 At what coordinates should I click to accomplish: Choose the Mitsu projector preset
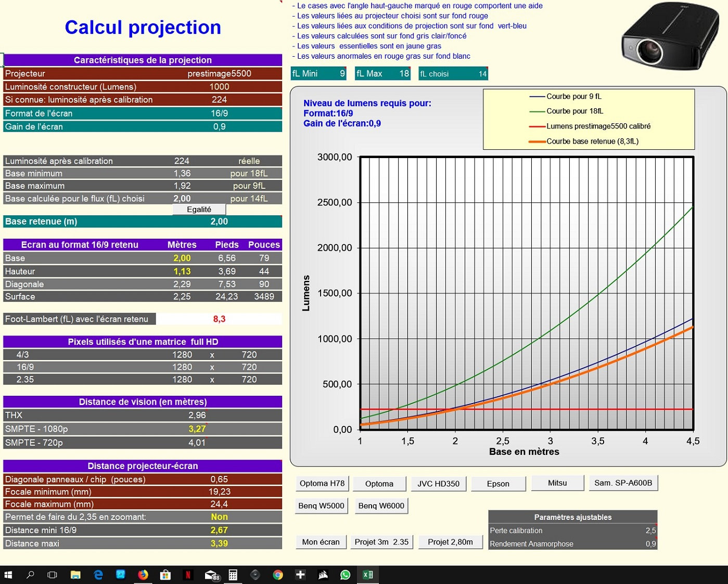click(557, 483)
